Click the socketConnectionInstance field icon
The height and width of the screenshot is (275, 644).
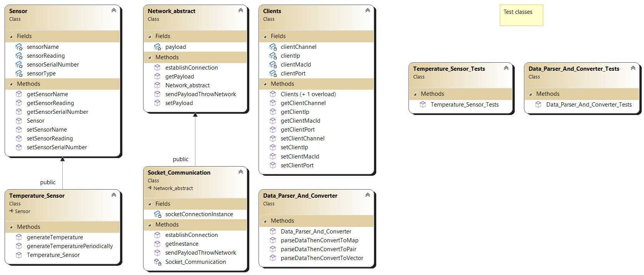click(157, 214)
